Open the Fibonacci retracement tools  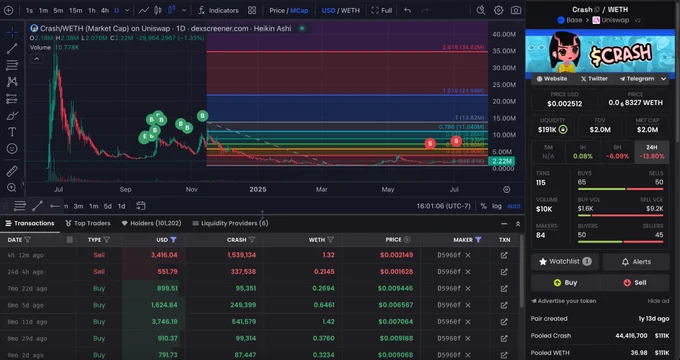click(x=12, y=65)
